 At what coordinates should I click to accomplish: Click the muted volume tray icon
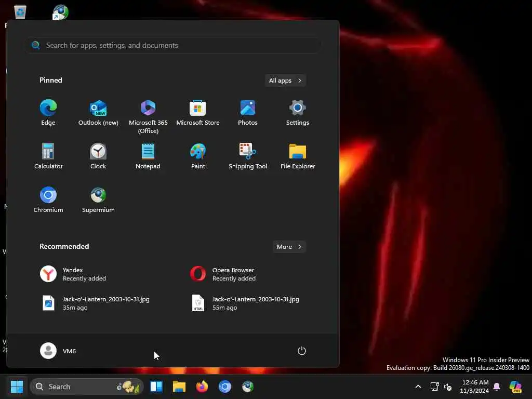pyautogui.click(x=448, y=387)
